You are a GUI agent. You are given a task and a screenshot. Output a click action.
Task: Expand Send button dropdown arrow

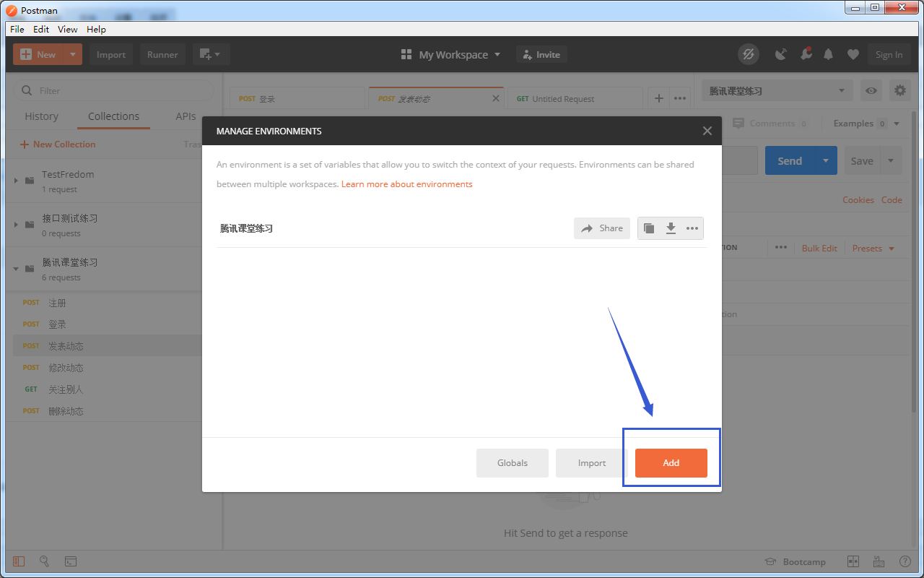826,160
